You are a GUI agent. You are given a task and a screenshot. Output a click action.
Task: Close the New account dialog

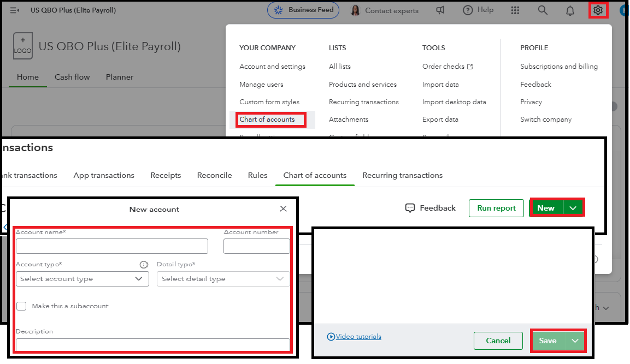pos(283,208)
